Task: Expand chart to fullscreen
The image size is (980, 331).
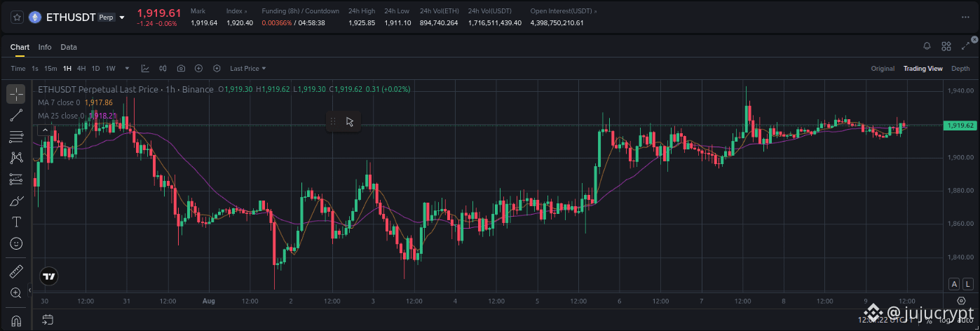Action: [x=965, y=46]
